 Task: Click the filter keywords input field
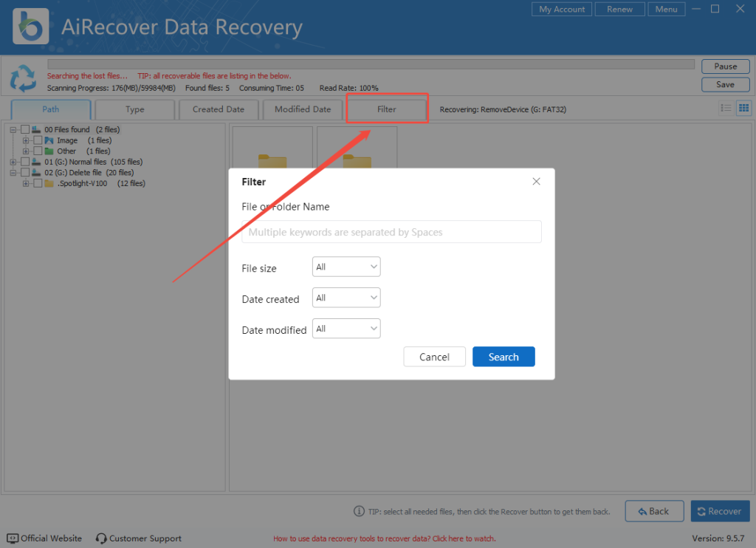coord(391,231)
